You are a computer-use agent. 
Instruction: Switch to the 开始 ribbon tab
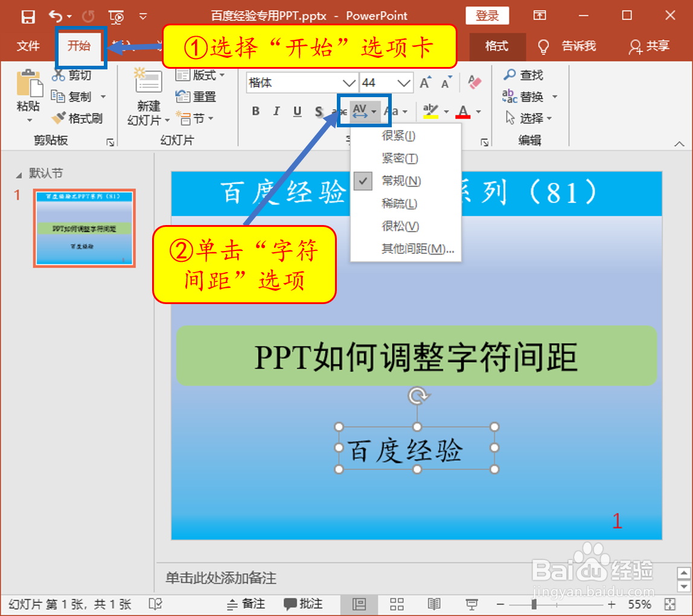tap(79, 45)
